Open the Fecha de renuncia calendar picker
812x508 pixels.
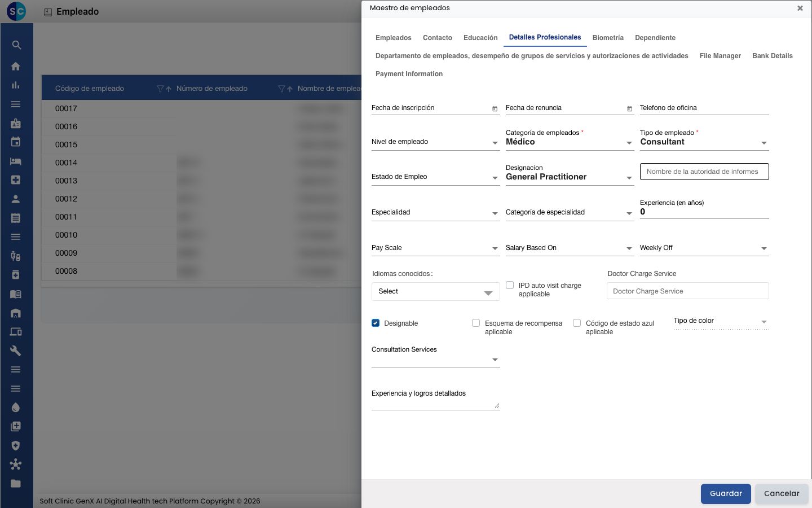[629, 108]
